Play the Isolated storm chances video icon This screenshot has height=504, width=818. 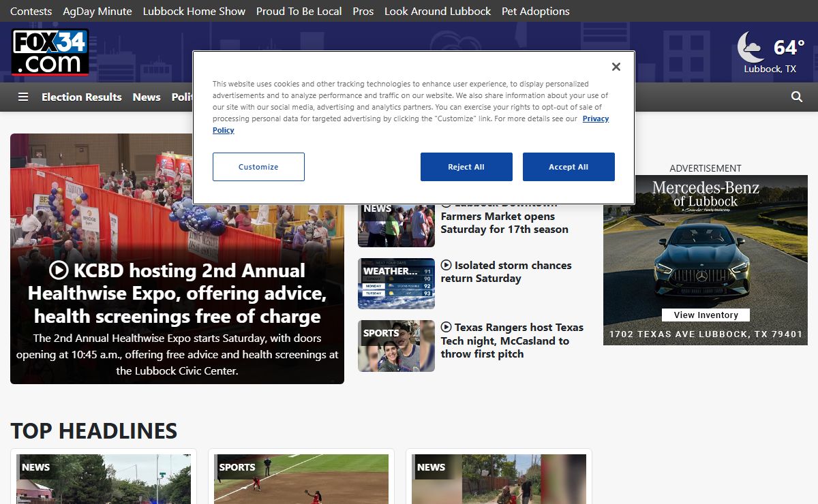pyautogui.click(x=446, y=265)
